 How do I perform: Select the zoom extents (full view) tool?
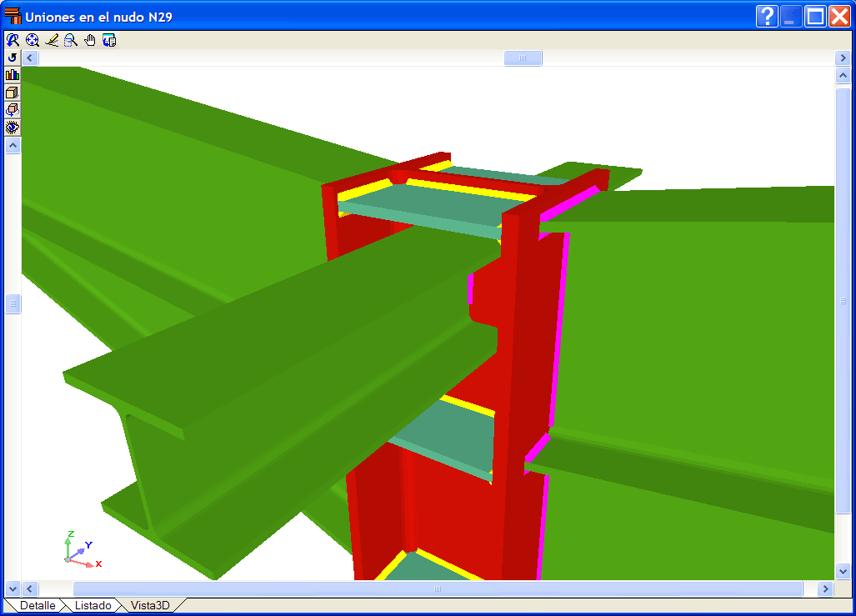tap(33, 40)
